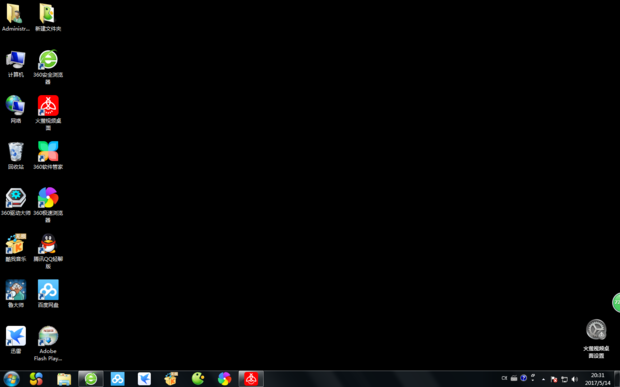Image resolution: width=620 pixels, height=387 pixels.
Task: Select the 360 Driver Master desktop icon
Action: [16, 201]
